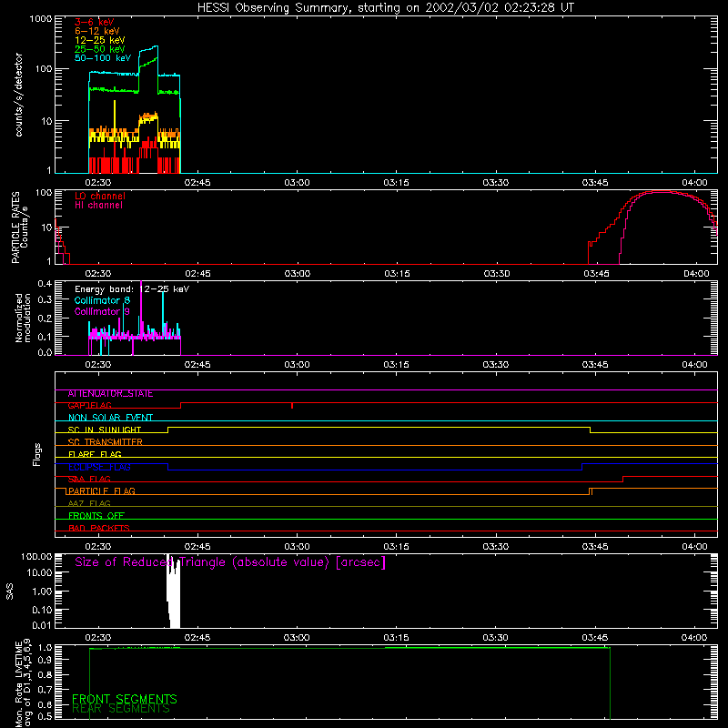Click the 0.8 tick on the livetime axis
This screenshot has height=728, width=728.
[x=45, y=674]
